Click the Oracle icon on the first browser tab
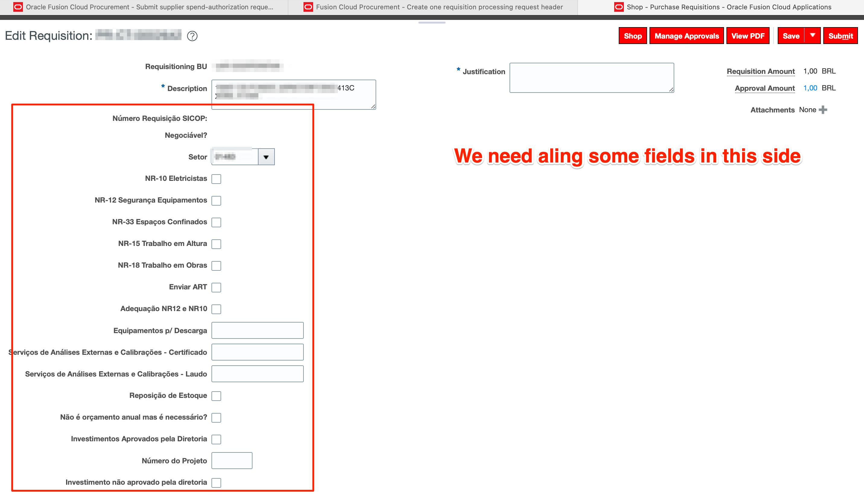 click(x=18, y=7)
